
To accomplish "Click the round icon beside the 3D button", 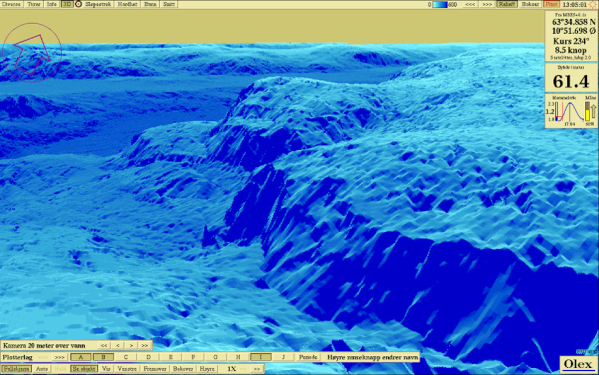I will [79, 4].
